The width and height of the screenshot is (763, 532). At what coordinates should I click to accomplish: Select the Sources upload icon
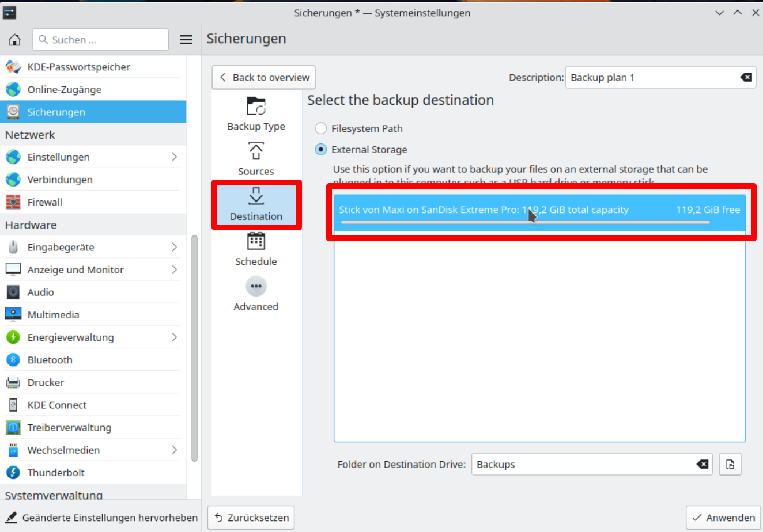coord(256,151)
